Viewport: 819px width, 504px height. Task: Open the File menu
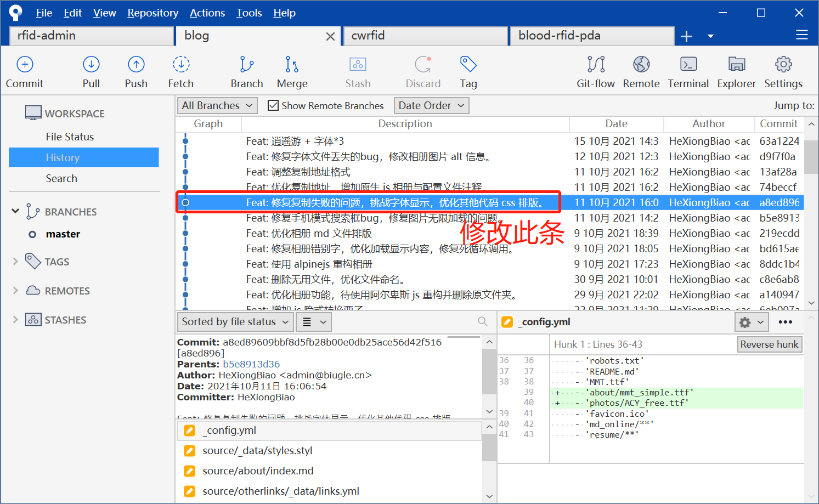coord(44,13)
